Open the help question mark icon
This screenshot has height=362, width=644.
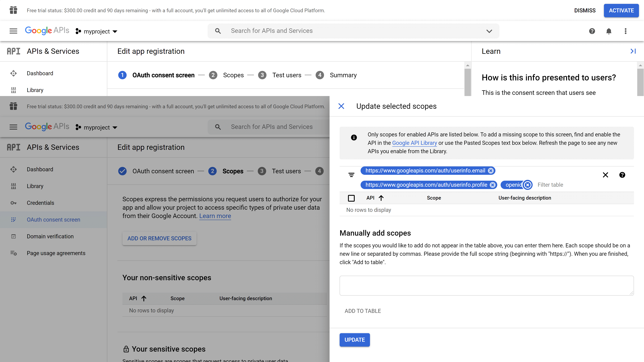point(592,31)
